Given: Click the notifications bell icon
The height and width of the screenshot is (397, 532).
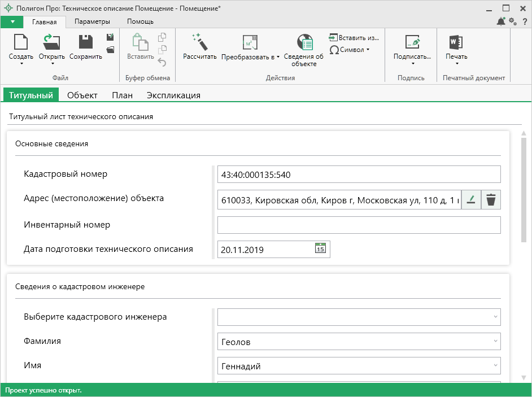Looking at the screenshot, I should click(x=501, y=21).
